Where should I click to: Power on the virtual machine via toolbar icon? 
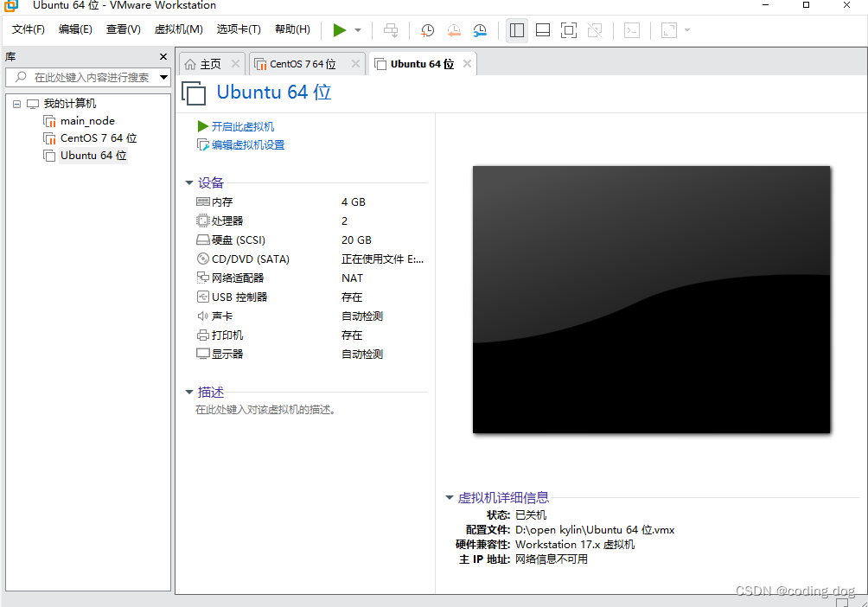pyautogui.click(x=340, y=30)
